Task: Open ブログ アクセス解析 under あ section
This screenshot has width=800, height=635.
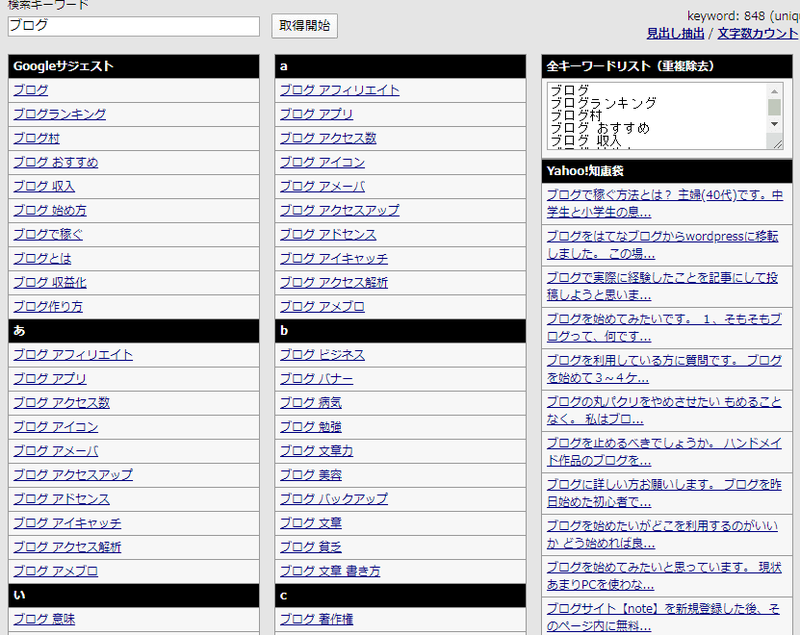Action: (x=67, y=547)
